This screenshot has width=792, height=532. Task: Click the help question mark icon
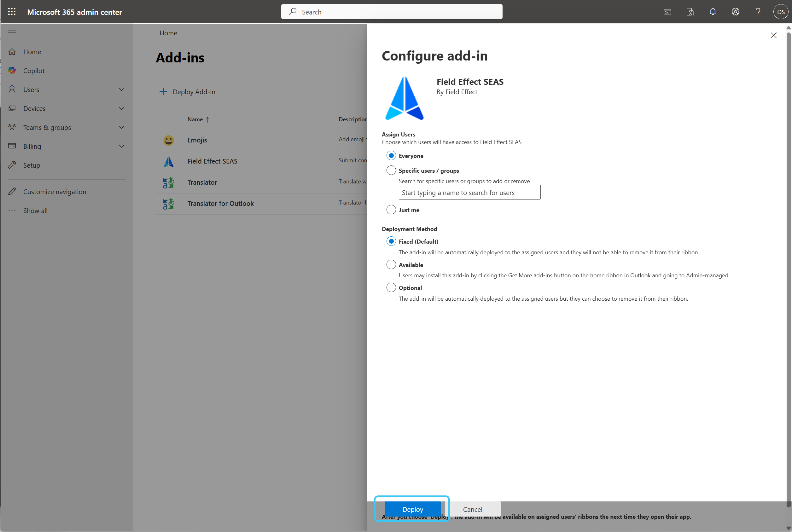[758, 12]
